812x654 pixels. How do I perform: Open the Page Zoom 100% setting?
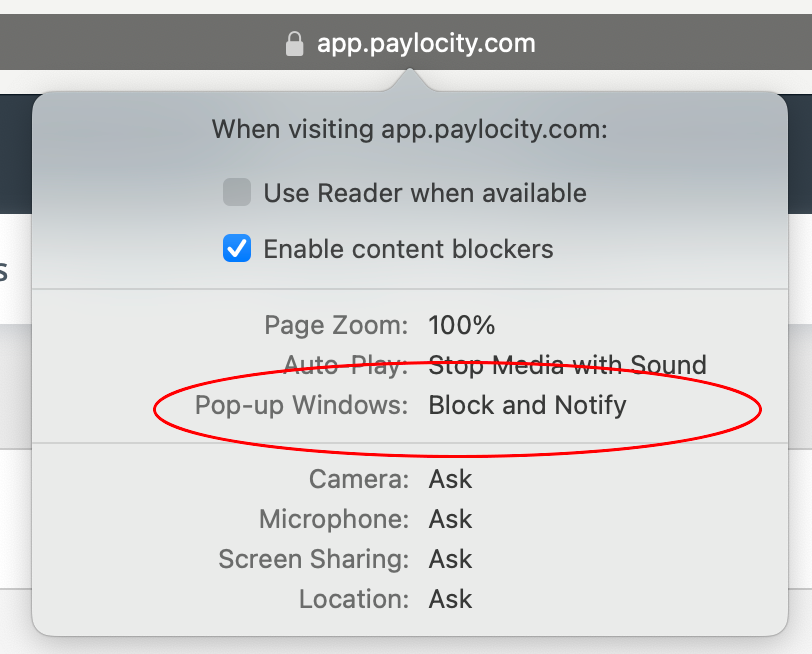462,325
